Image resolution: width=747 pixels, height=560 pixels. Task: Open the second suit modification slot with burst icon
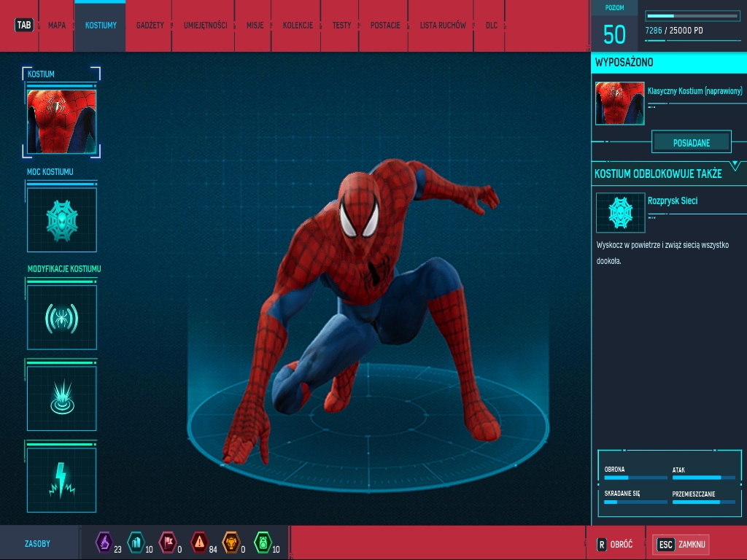pos(61,398)
